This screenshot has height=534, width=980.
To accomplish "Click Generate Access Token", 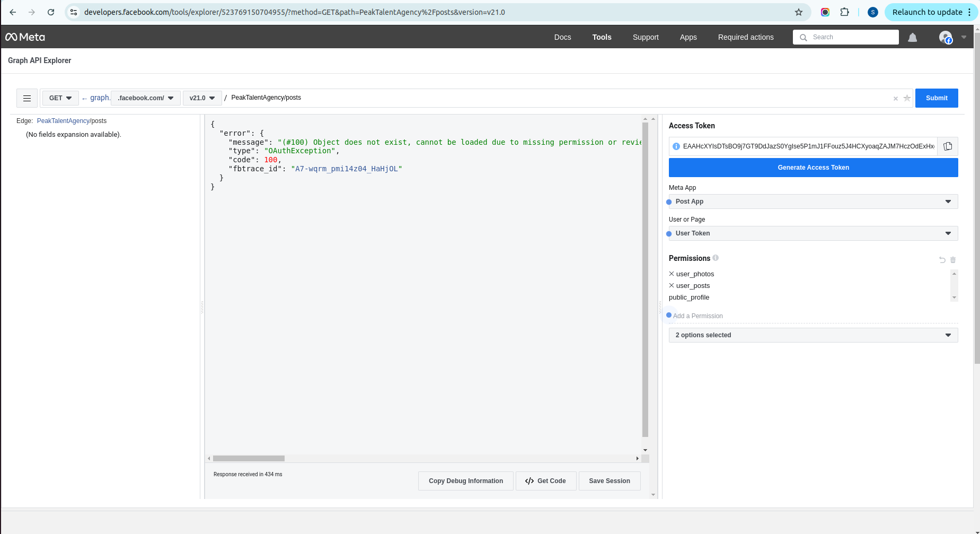I will pos(813,168).
